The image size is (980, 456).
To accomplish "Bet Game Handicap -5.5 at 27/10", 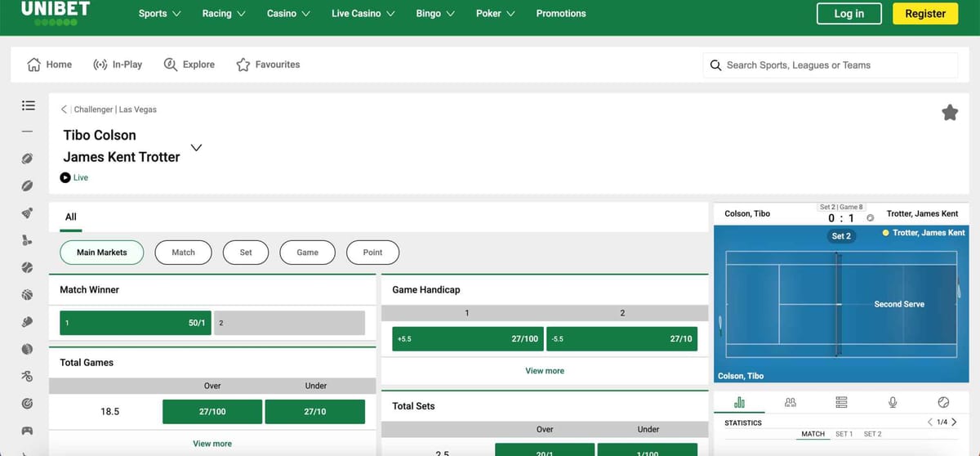I will pyautogui.click(x=621, y=338).
